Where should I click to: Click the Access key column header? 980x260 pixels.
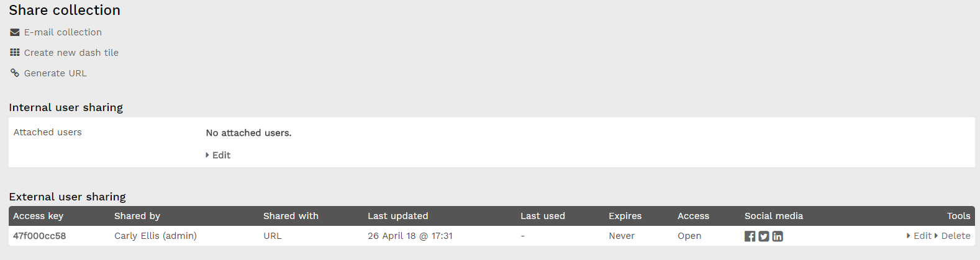(39, 216)
